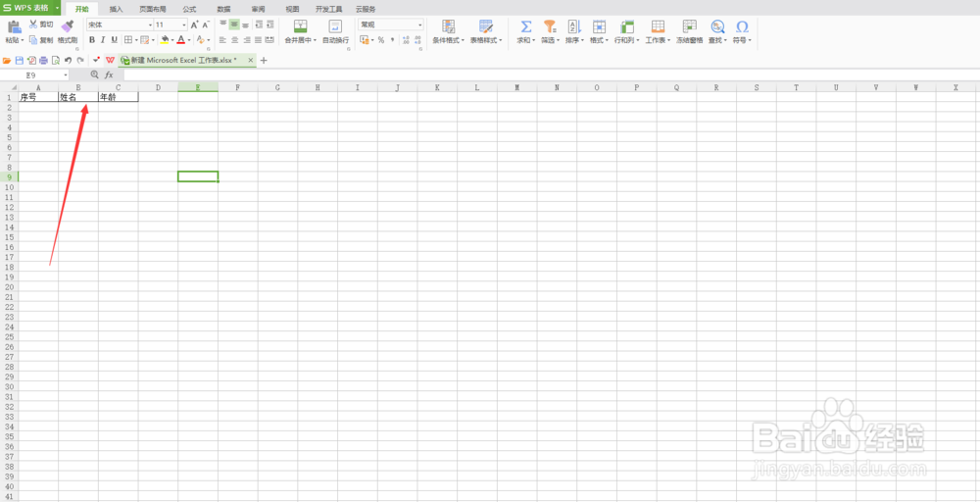The image size is (980, 502).
Task: Click the red W WPS home icon
Action: (x=110, y=61)
